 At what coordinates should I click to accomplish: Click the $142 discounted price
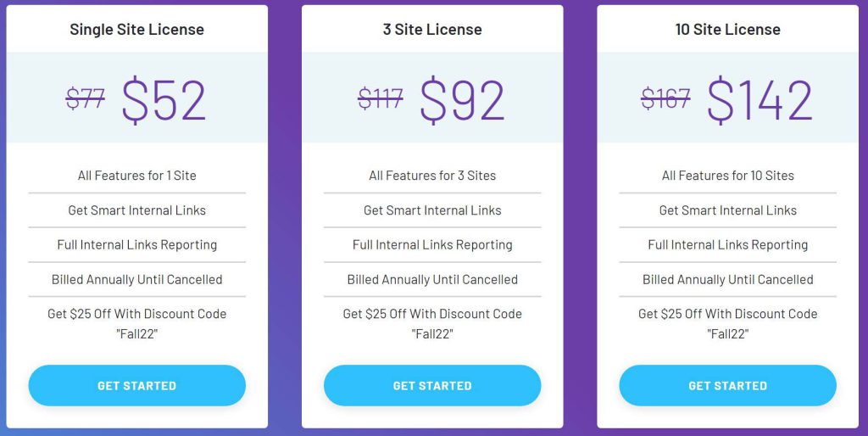point(759,100)
